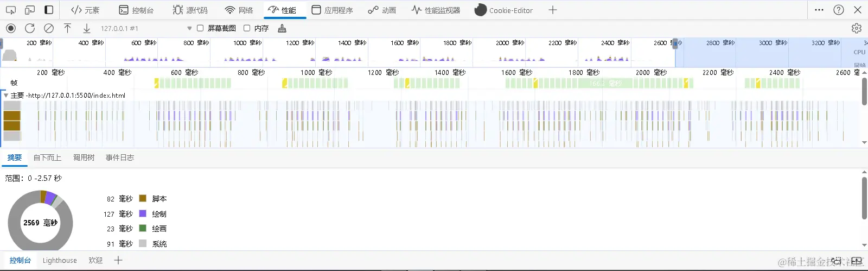The width and height of the screenshot is (868, 271).
Task: Open the Cookie-Editor tab
Action: click(x=503, y=10)
